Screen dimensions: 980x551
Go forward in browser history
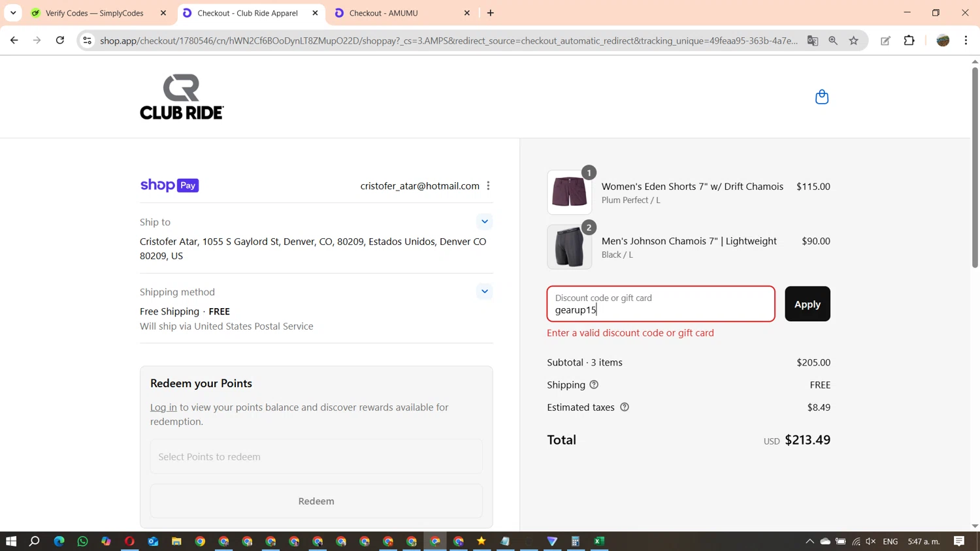tap(37, 40)
